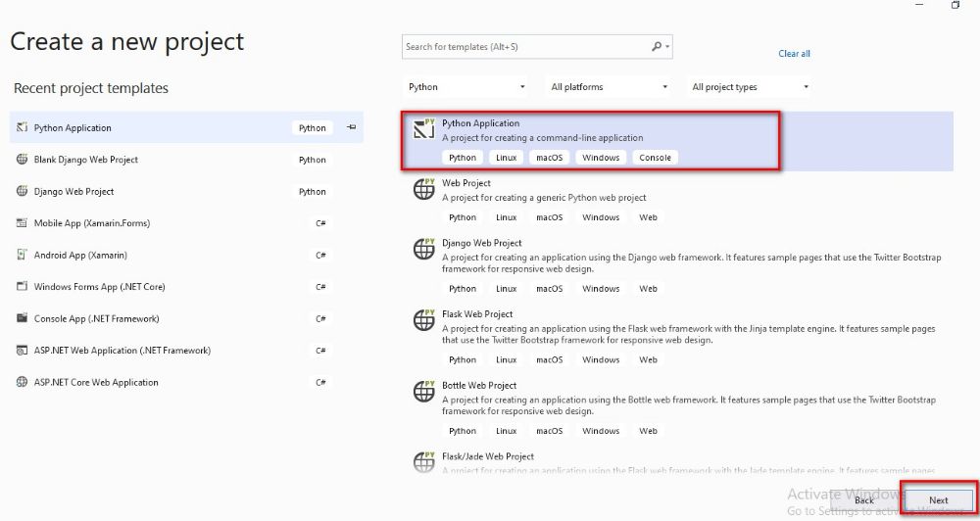The image size is (980, 521).
Task: Restore the window using the title bar button
Action: 955,4
